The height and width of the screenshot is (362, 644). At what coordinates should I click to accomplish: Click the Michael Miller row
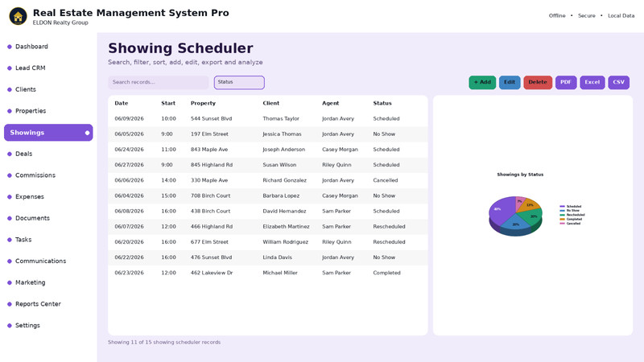pos(268,273)
